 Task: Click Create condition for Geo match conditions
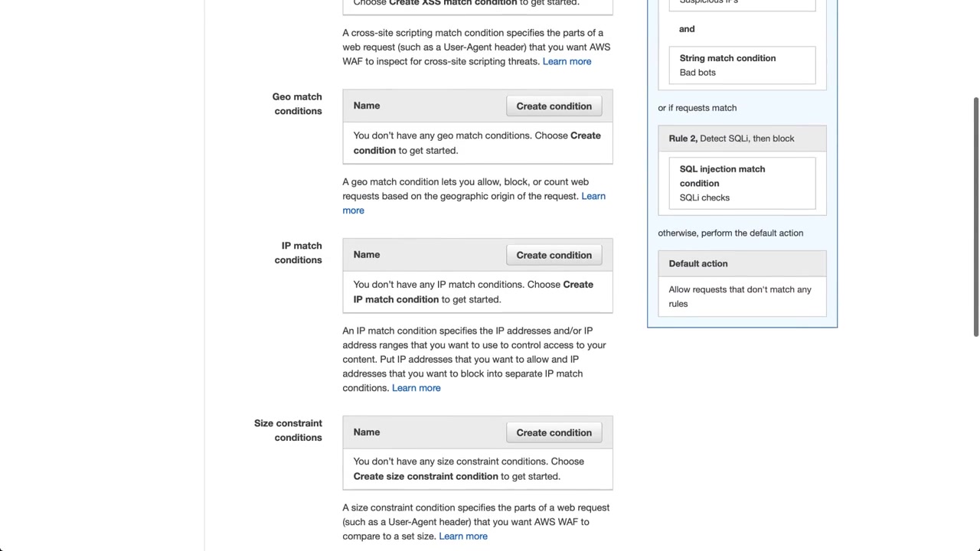coord(554,106)
